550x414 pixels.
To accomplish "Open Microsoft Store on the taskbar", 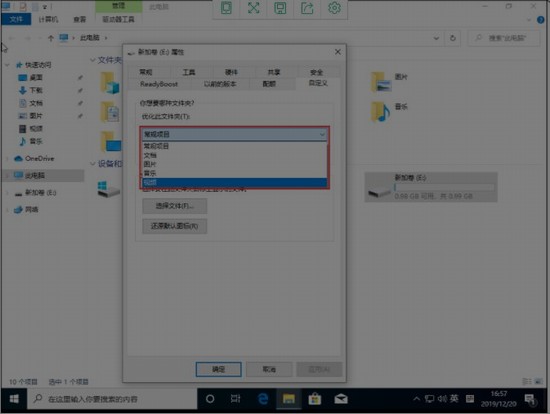I will point(315,399).
